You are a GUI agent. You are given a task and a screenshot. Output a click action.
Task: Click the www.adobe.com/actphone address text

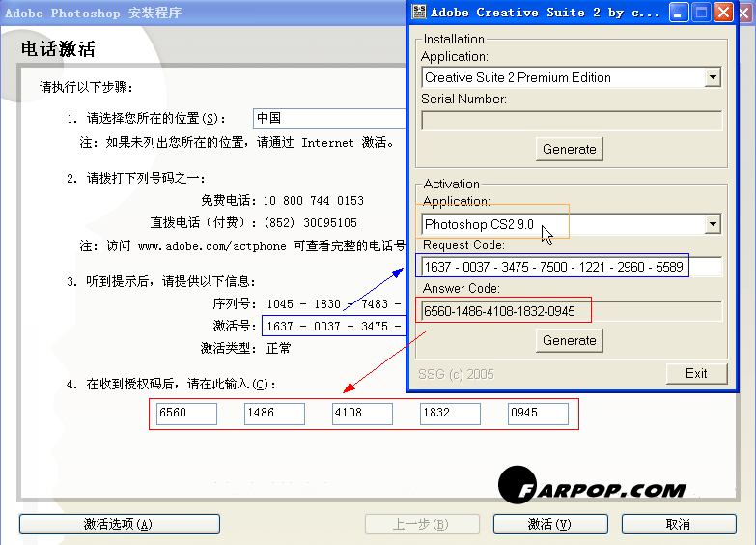coord(212,246)
